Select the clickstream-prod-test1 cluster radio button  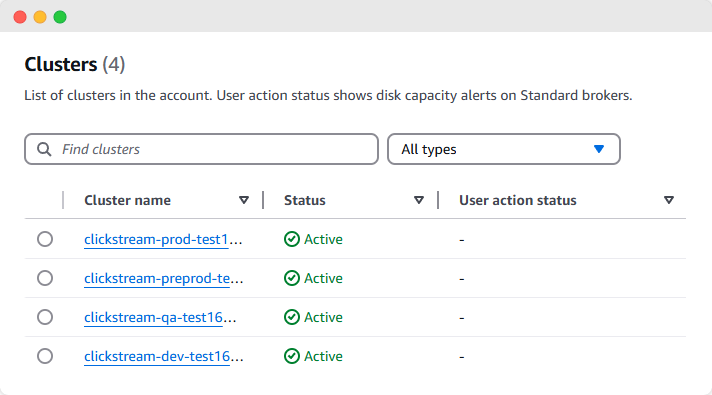coord(45,239)
